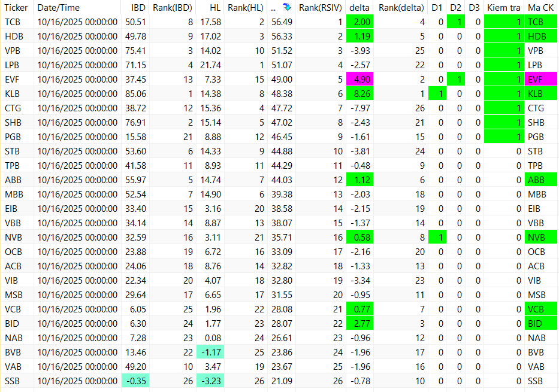Click the Ma CK column header

tap(540, 7)
